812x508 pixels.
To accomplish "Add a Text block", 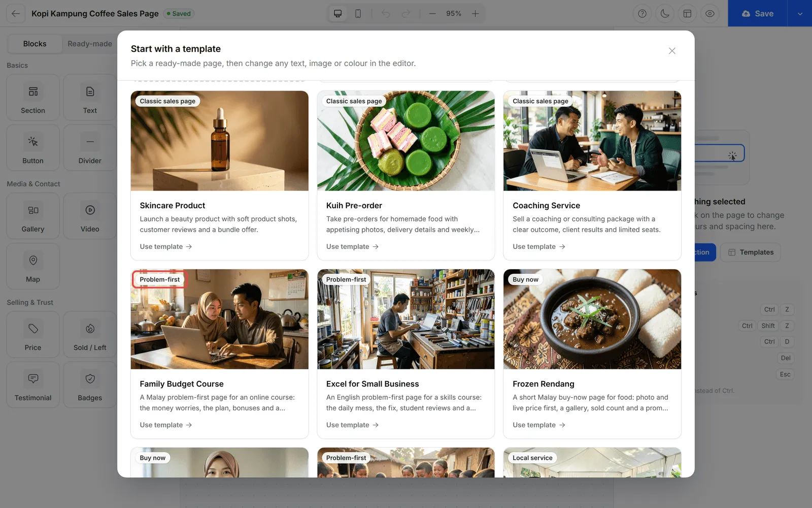I will [90, 98].
